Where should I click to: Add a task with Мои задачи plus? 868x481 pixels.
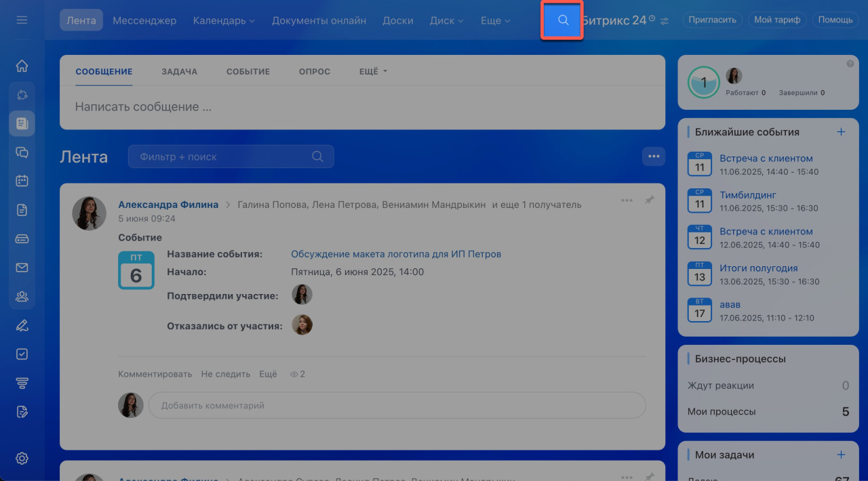[841, 455]
